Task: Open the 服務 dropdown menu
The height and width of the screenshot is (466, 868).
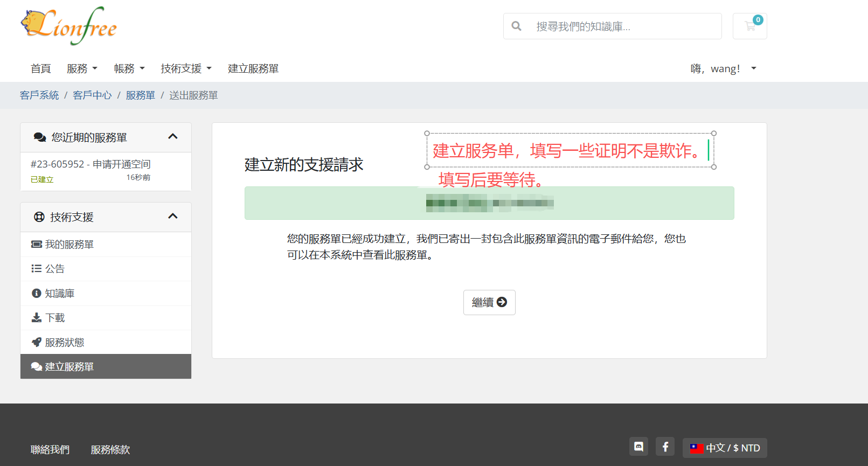Action: click(82, 68)
